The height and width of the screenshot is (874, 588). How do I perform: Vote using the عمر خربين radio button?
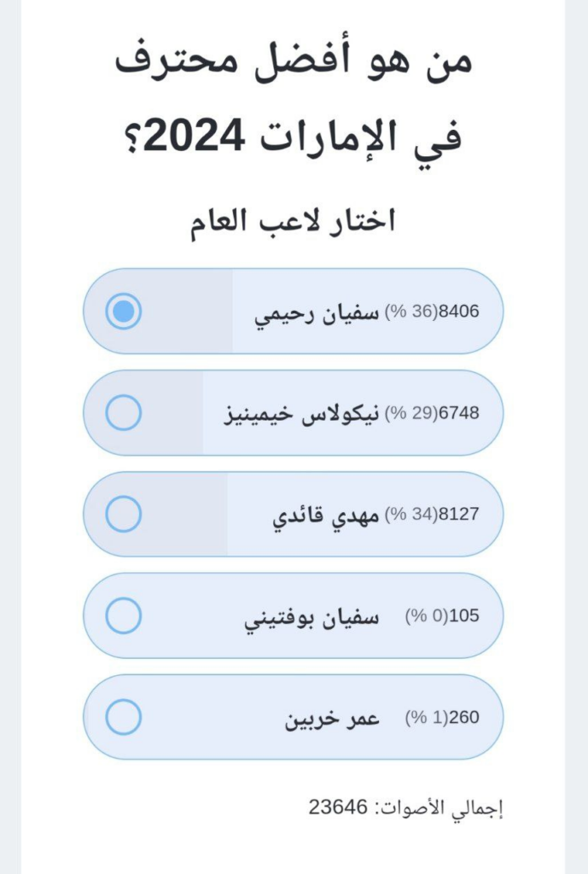124,718
